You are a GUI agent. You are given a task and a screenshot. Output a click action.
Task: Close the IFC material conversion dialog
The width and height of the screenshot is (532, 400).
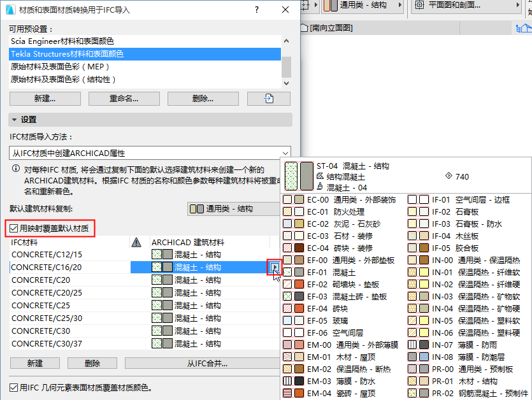click(285, 10)
